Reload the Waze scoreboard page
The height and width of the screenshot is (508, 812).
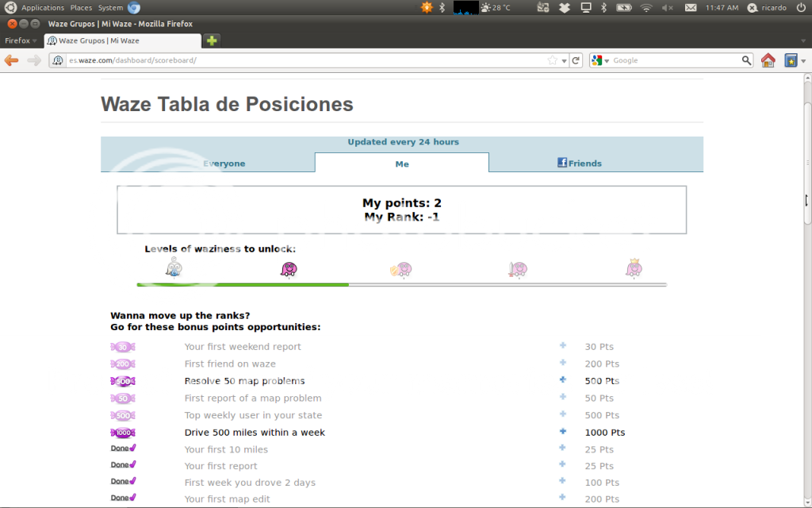[576, 60]
